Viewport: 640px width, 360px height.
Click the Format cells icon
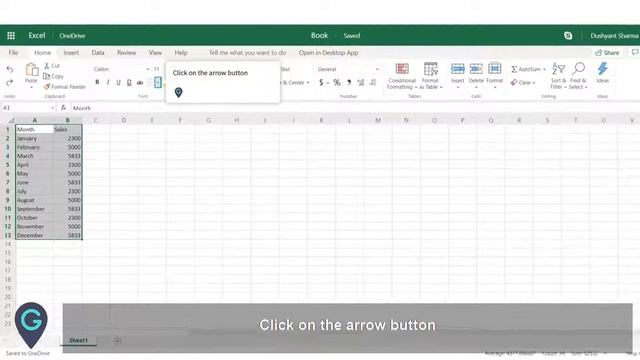tap(494, 69)
